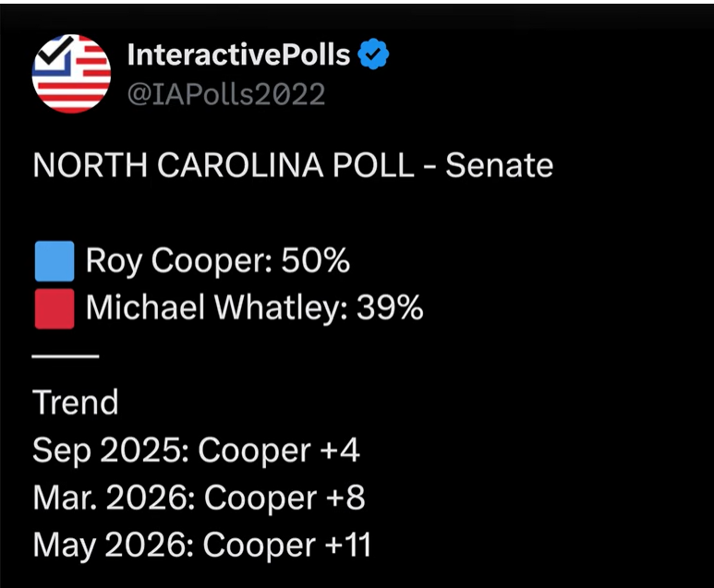This screenshot has width=714, height=588.
Task: Click the Trend heading
Action: [x=76, y=402]
